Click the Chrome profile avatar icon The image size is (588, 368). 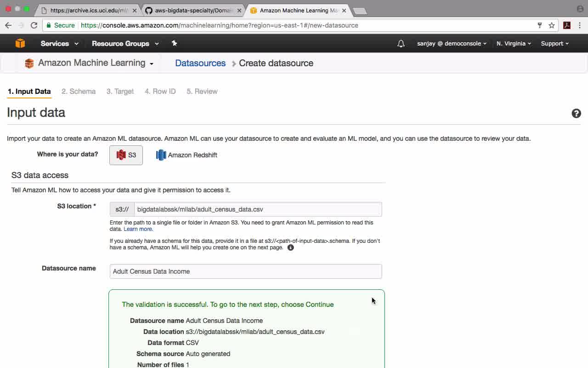click(580, 9)
